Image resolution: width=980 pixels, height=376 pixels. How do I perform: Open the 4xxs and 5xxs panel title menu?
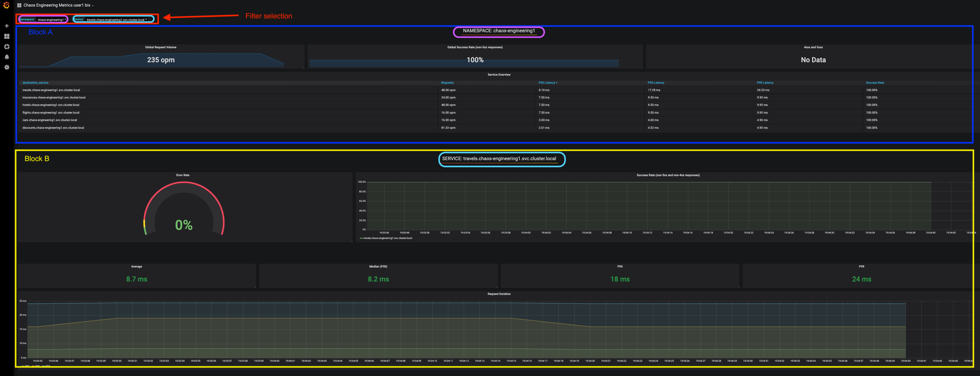tap(813, 47)
